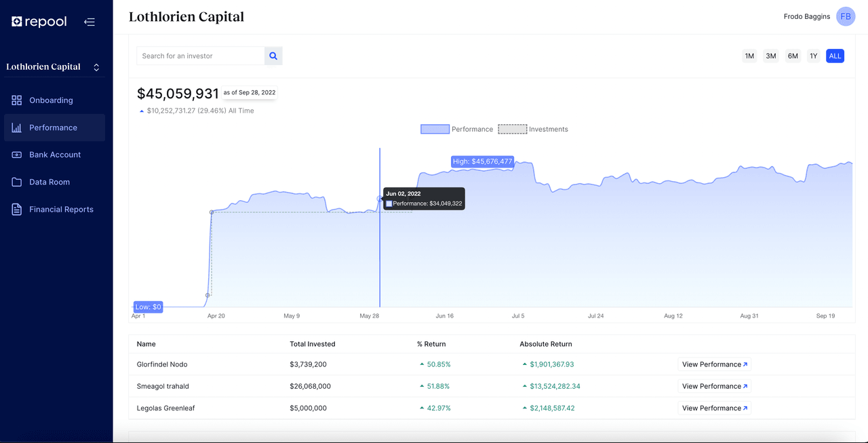Click the Search for an investor field
Viewport: 868px width, 443px height.
(200, 56)
